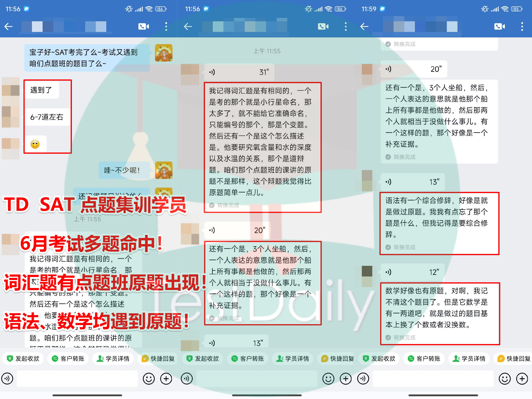Screen dimensions: 532x399
Task: Tap the back arrow in the left chat screen
Action: click(9, 26)
